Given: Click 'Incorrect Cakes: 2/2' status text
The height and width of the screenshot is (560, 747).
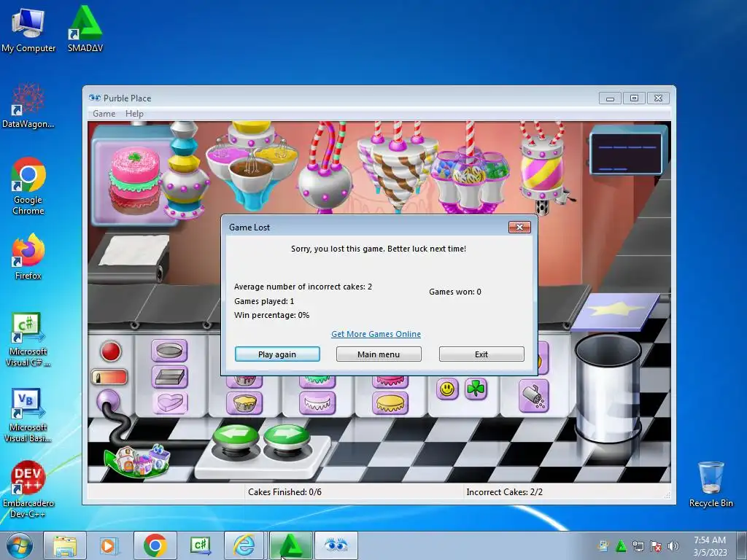Looking at the screenshot, I should coord(505,492).
